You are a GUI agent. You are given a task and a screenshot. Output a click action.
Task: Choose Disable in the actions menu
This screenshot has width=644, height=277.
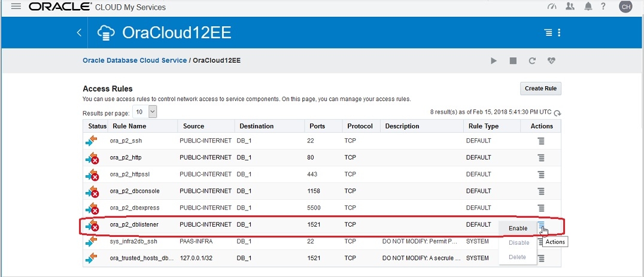coord(518,242)
